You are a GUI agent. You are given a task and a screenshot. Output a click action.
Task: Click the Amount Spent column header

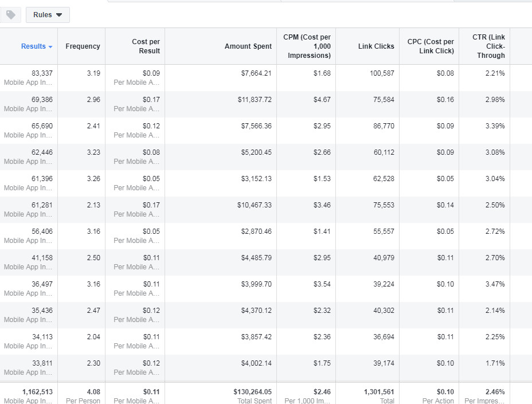[248, 46]
